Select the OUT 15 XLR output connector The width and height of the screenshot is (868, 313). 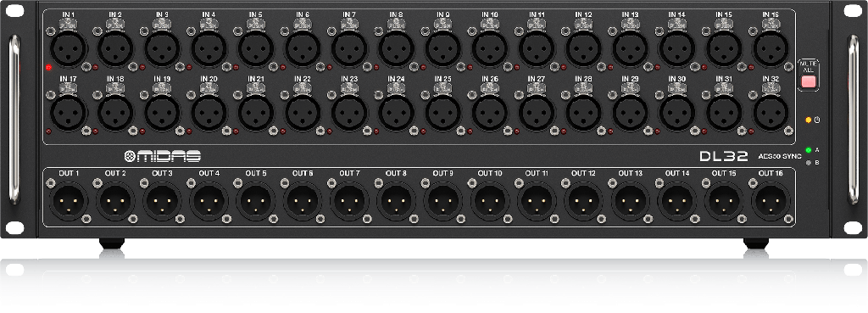coord(724,200)
